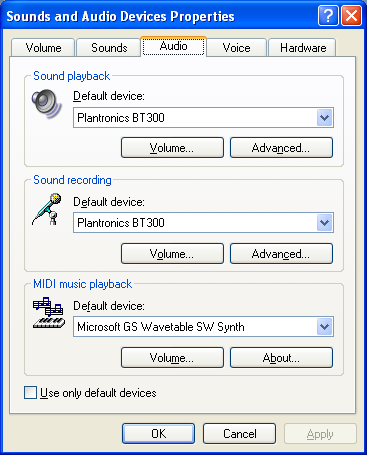Open Sound recording Advanced settings
The image size is (367, 455).
click(x=281, y=254)
